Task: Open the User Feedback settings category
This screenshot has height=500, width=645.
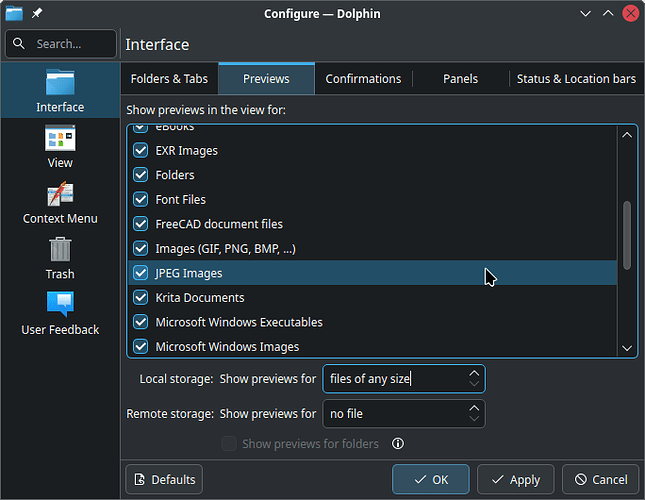Action: [60, 314]
